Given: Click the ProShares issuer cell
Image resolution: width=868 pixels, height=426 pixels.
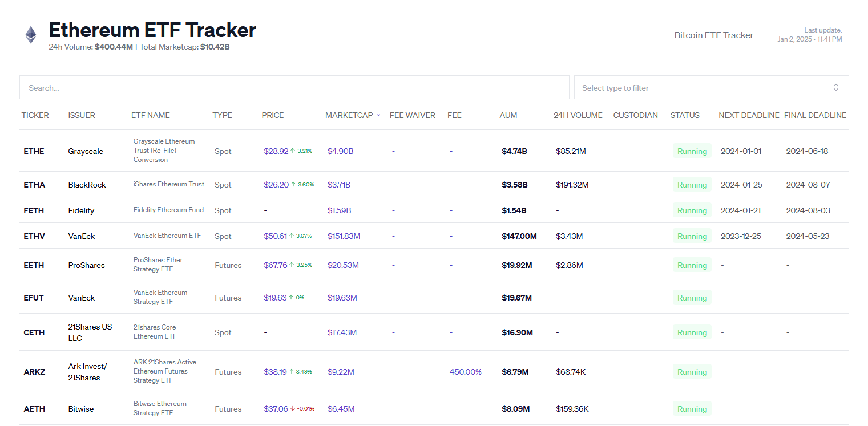Looking at the screenshot, I should pyautogui.click(x=86, y=265).
